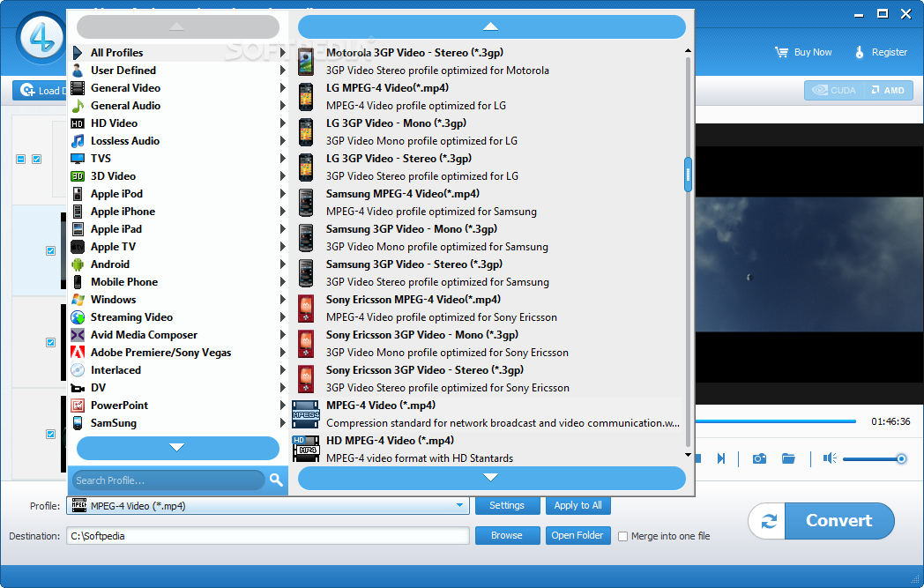Image resolution: width=924 pixels, height=588 pixels.
Task: Skip to next frame playback button
Action: [720, 458]
